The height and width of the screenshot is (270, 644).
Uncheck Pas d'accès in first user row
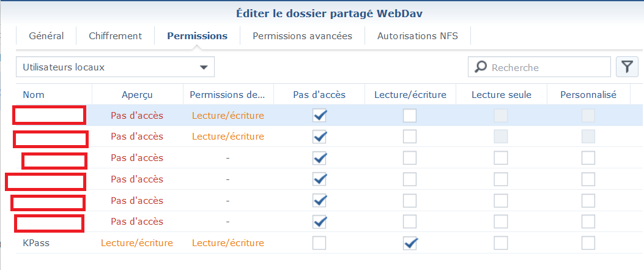coord(319,115)
